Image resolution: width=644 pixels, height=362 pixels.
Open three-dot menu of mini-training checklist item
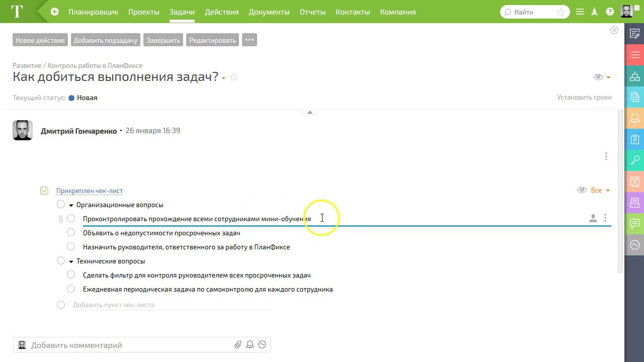605,218
